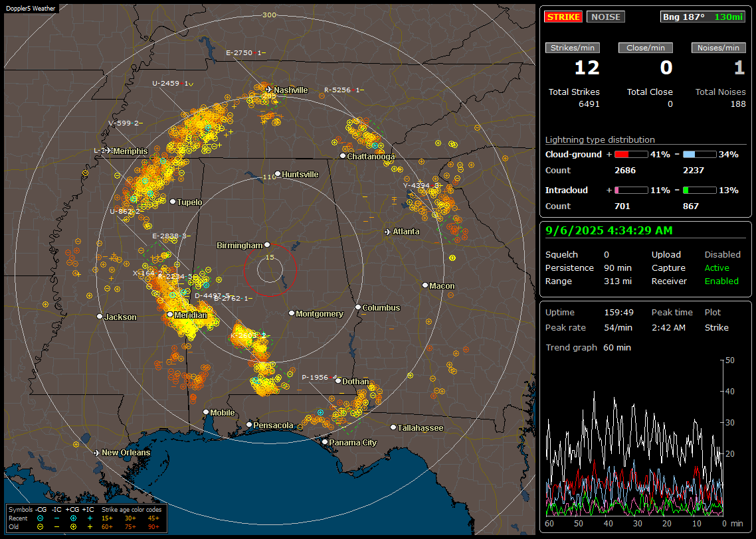
Task: Click the date and time 9/6/2025 4:34:29 AM
Action: 609,230
